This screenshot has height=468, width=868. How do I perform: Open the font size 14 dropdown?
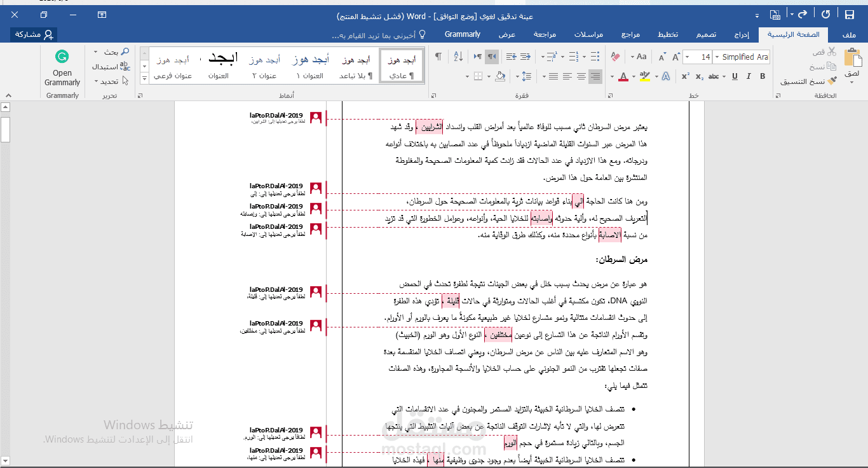[688, 57]
